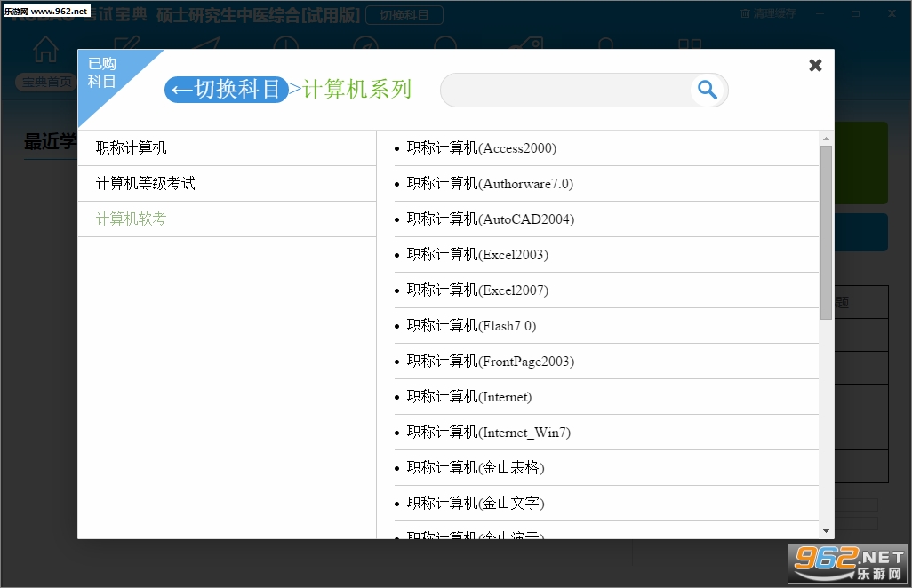Click the scrollbar down arrow
The height and width of the screenshot is (588, 912).
point(826,531)
